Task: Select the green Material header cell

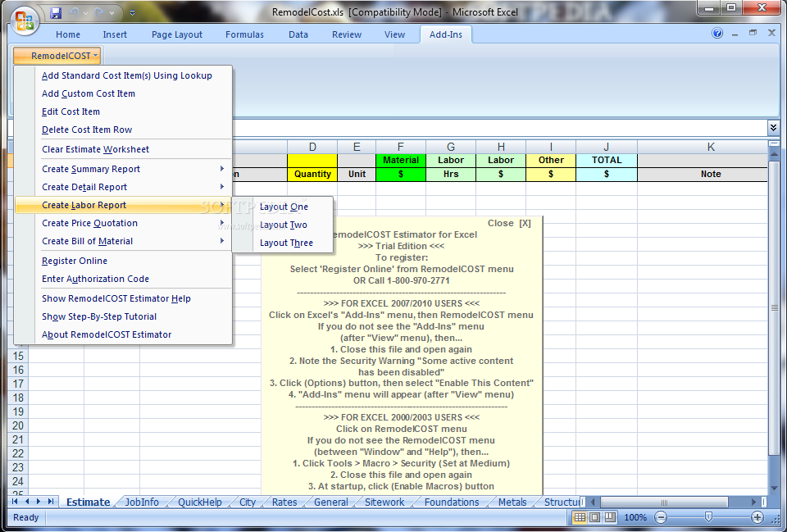Action: point(401,160)
